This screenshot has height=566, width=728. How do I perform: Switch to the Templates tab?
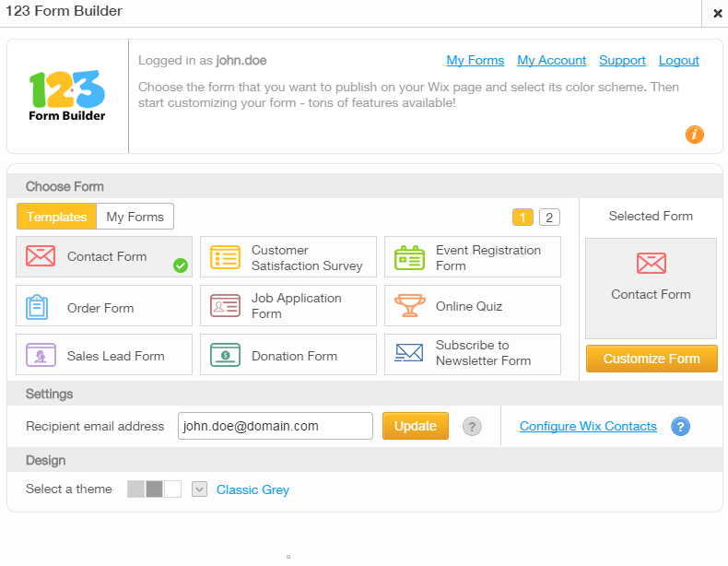tap(56, 217)
